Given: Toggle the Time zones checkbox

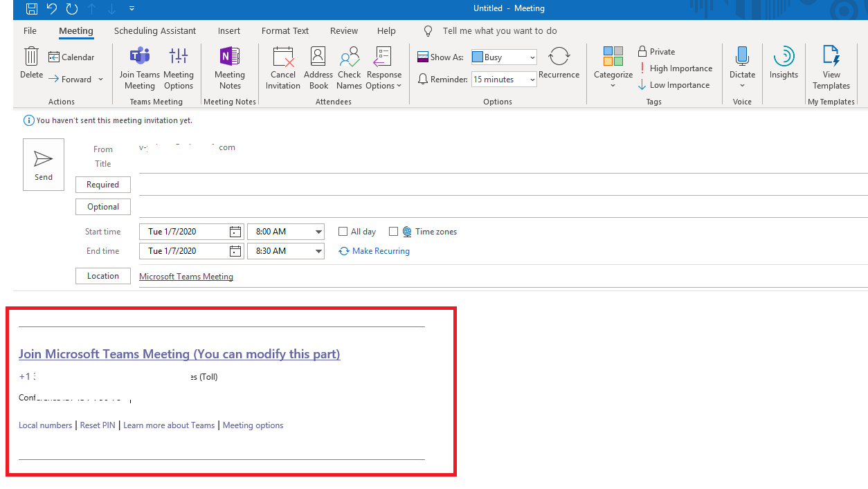Looking at the screenshot, I should (394, 231).
